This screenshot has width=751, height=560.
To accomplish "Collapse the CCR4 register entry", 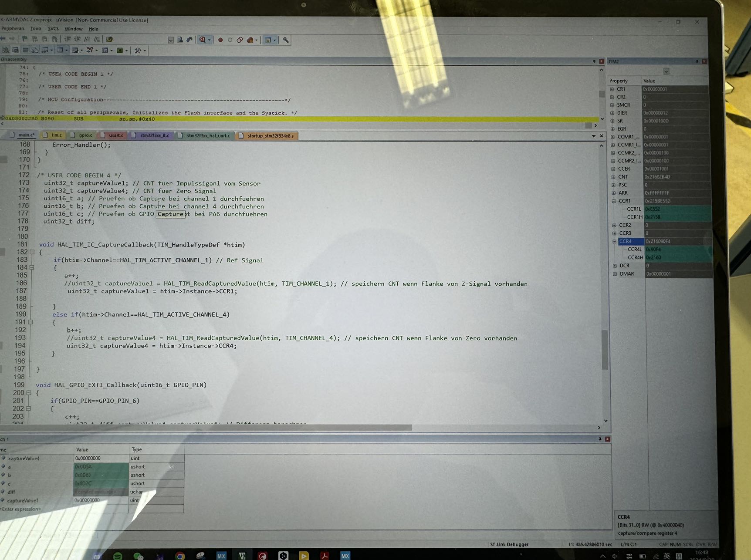I will (x=613, y=241).
